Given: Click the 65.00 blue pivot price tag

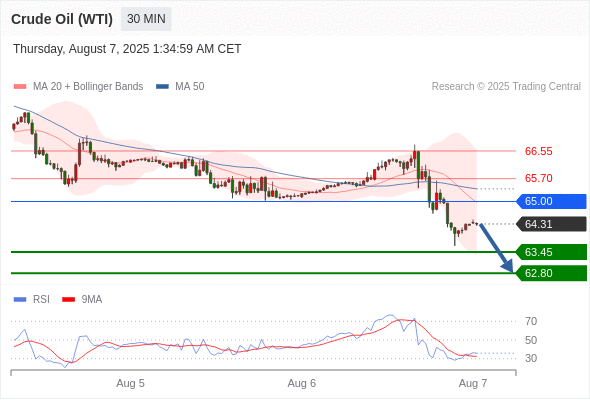Looking at the screenshot, I should click(x=551, y=201).
